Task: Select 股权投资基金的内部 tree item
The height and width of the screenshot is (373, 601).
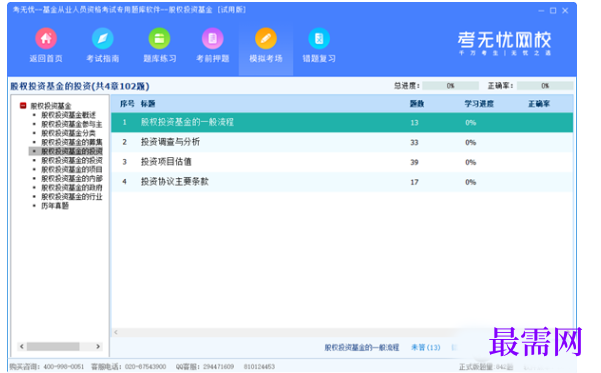Action: (x=72, y=179)
